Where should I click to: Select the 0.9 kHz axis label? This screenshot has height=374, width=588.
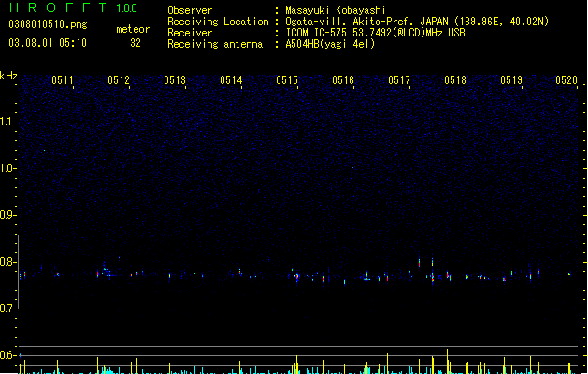7,215
